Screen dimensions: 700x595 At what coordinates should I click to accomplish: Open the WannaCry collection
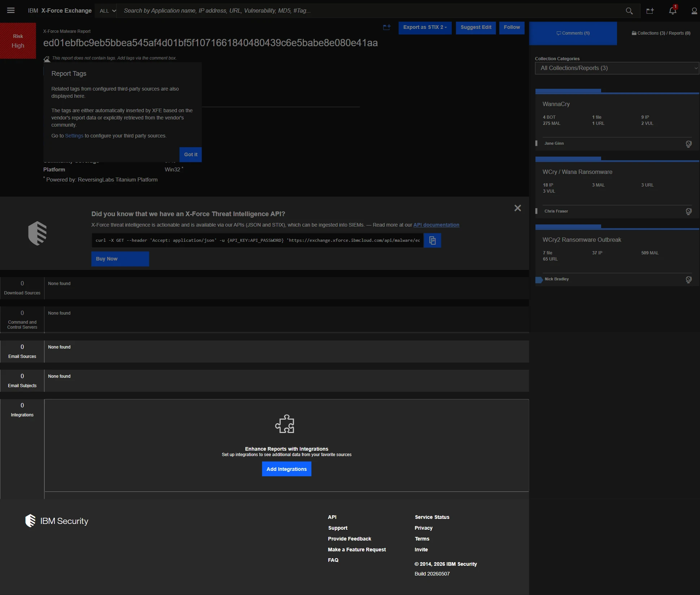click(556, 104)
